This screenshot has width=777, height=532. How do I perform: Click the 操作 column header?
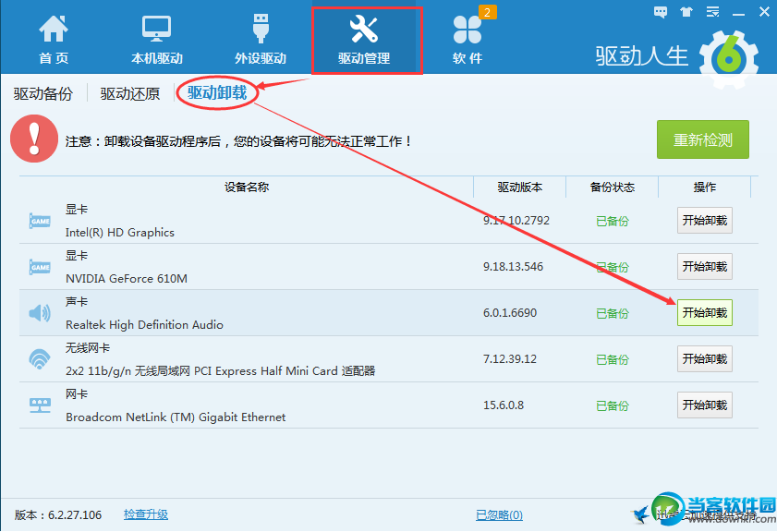point(705,187)
